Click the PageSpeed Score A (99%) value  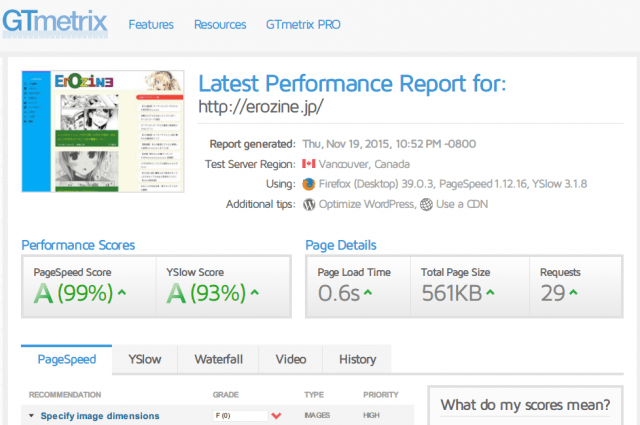(73, 294)
